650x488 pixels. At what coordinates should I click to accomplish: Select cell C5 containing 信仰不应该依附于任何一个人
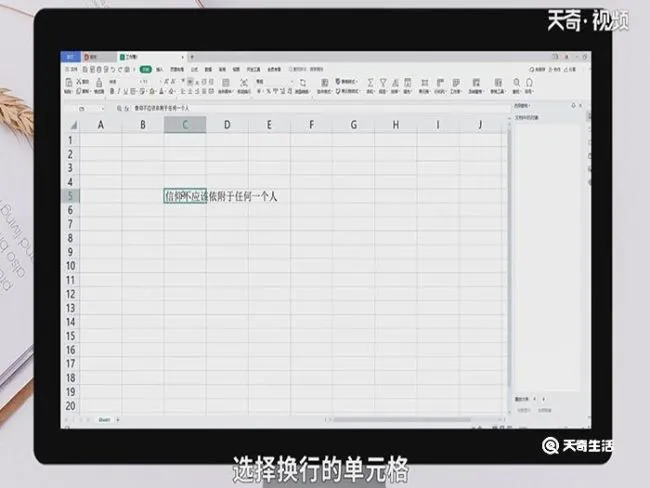click(x=185, y=196)
